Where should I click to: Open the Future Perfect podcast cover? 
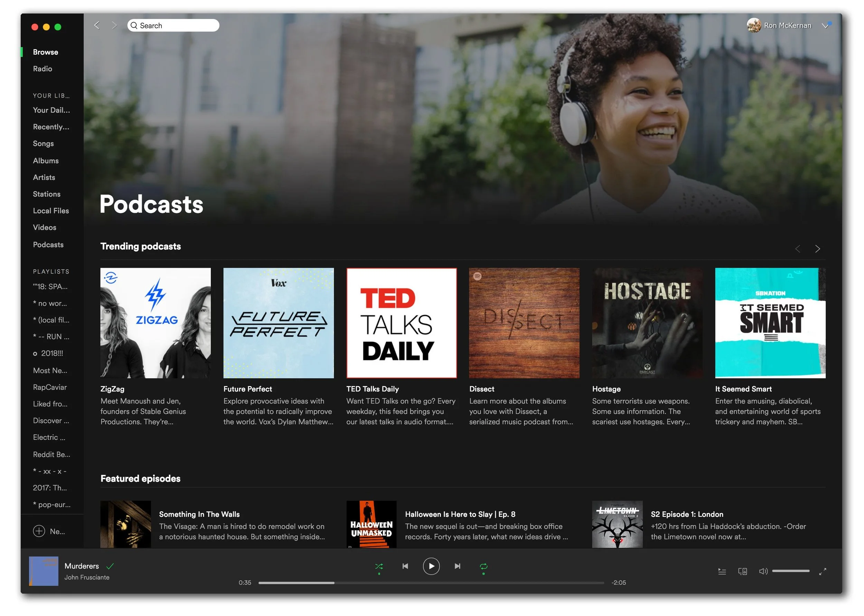click(x=279, y=323)
